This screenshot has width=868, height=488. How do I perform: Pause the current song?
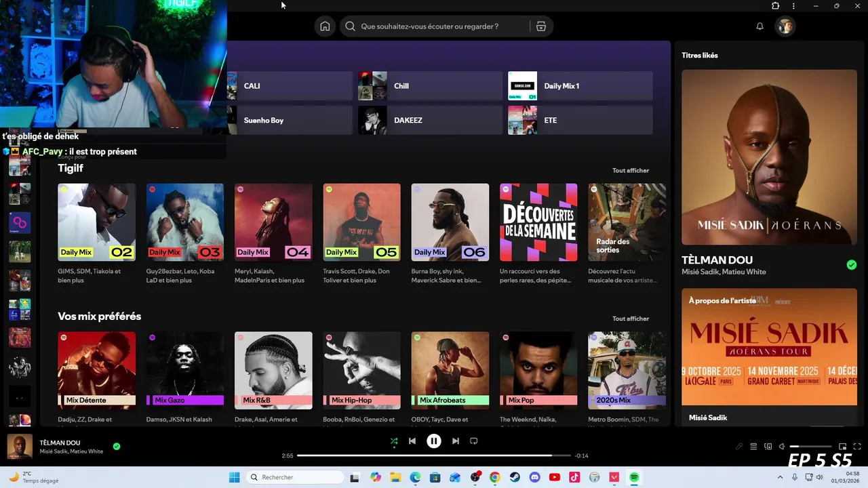click(434, 441)
